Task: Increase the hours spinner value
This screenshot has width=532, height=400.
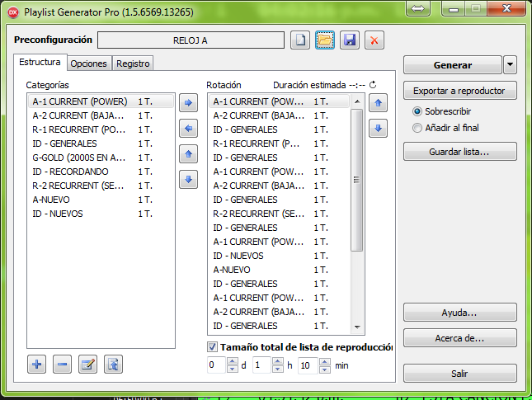Action: click(278, 361)
